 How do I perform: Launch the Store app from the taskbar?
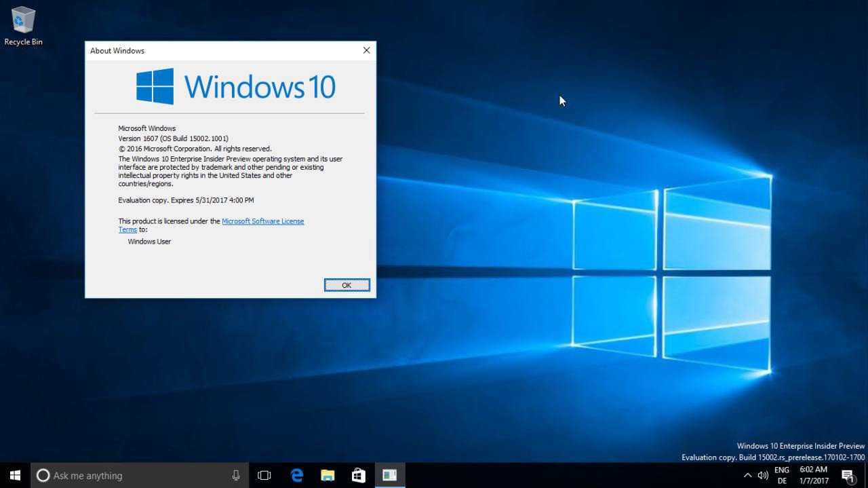[359, 475]
